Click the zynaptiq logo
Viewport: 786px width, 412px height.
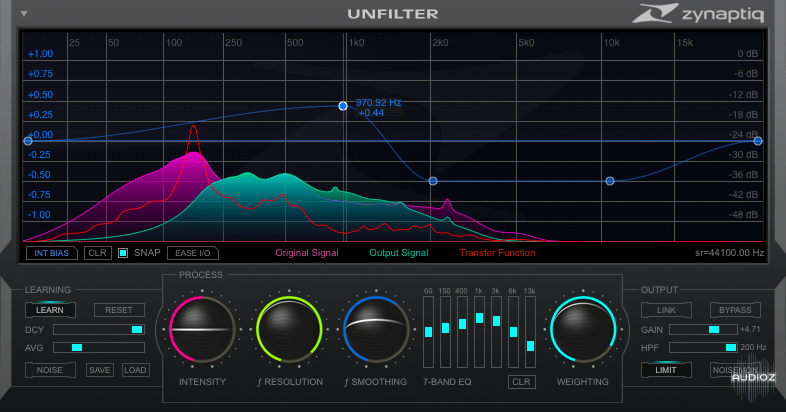coord(698,14)
